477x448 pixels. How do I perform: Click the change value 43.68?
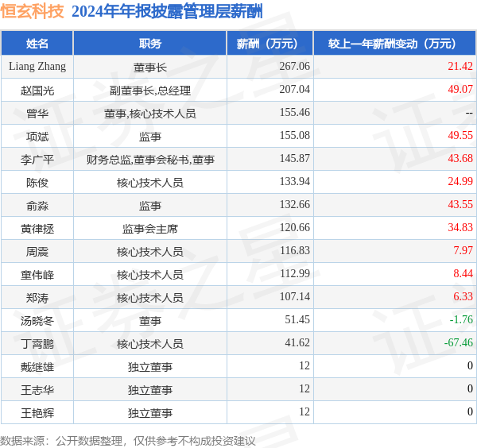[x=460, y=158]
